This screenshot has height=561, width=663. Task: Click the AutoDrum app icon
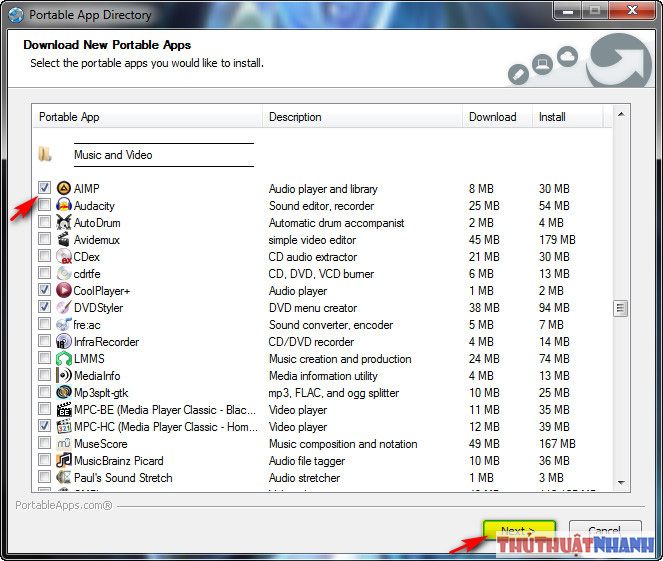tap(63, 222)
